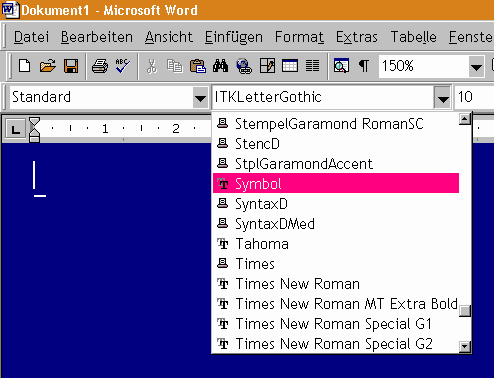Viewport: 494px width, 378px height.
Task: Open the zoom 150% dropdown arrow
Action: [476, 66]
